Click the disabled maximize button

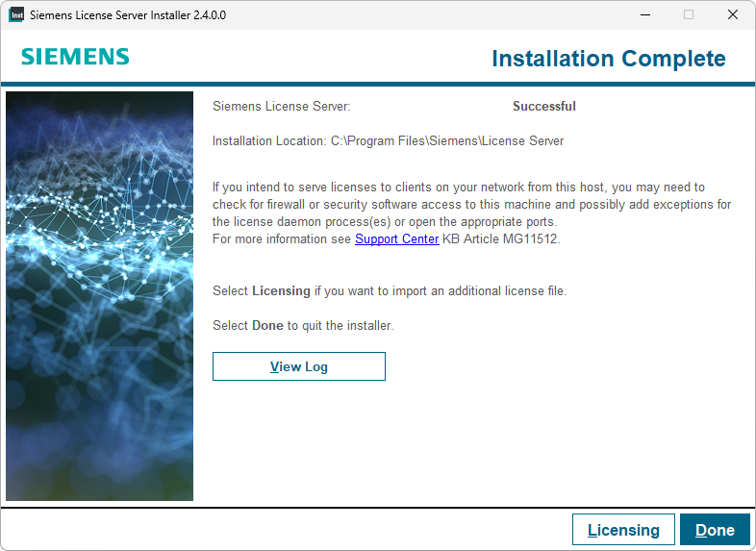click(x=689, y=14)
